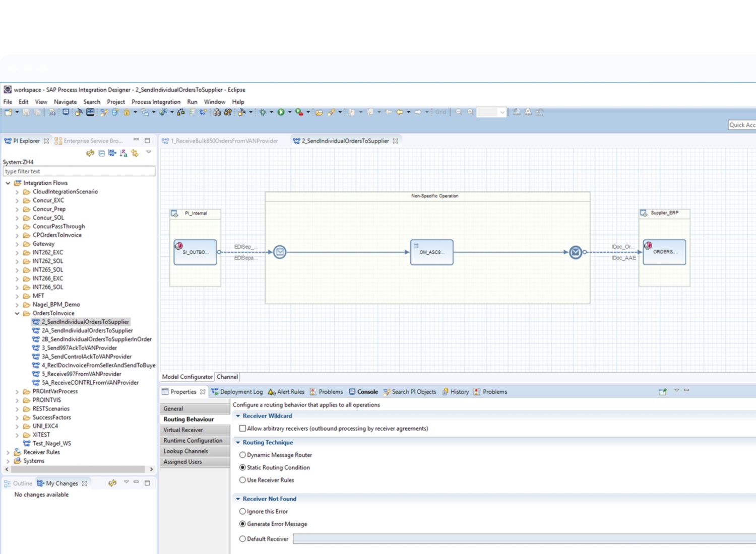Click the Debug (bug) toolbar icon
Viewport: 756px width, 554px height.
(x=263, y=112)
